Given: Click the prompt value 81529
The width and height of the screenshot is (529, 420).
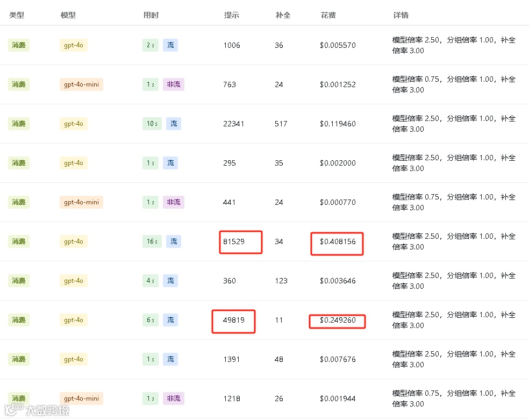Looking at the screenshot, I should click(234, 241).
